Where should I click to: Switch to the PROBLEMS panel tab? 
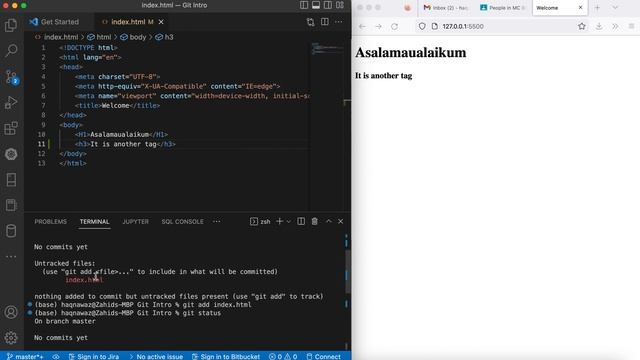coord(51,221)
